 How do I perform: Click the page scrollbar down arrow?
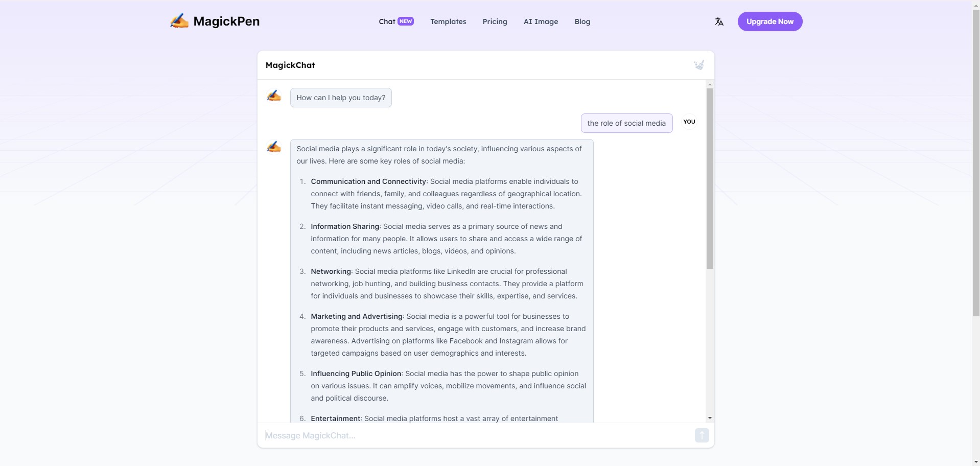coord(976,462)
